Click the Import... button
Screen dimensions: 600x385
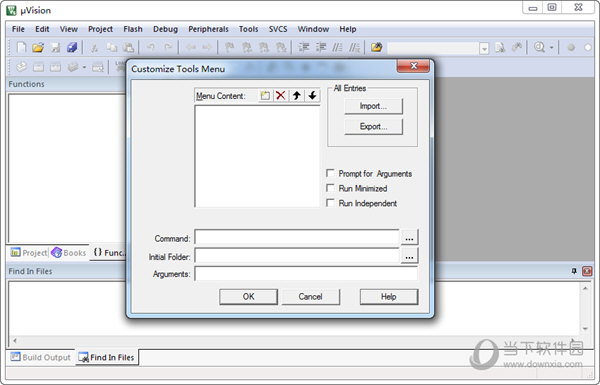[x=373, y=106]
